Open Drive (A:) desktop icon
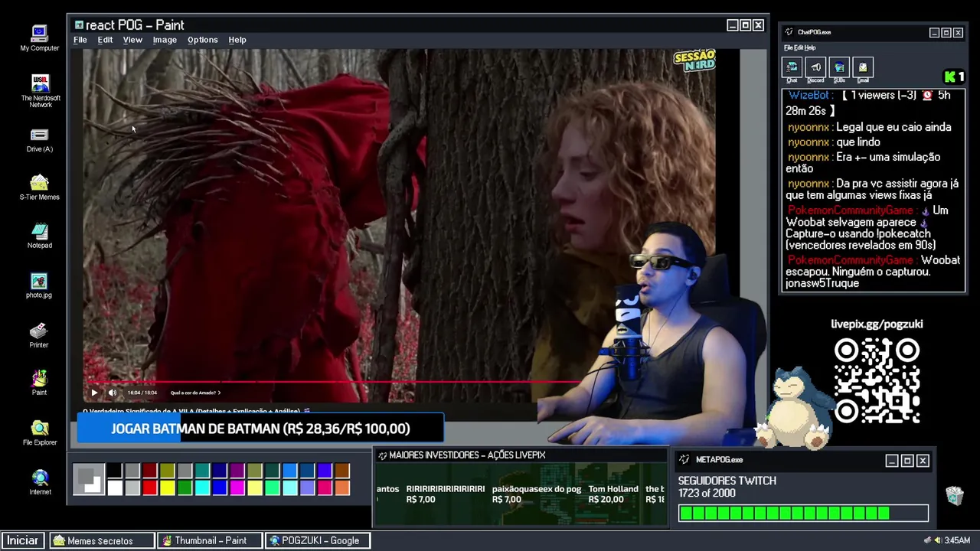 point(39,140)
